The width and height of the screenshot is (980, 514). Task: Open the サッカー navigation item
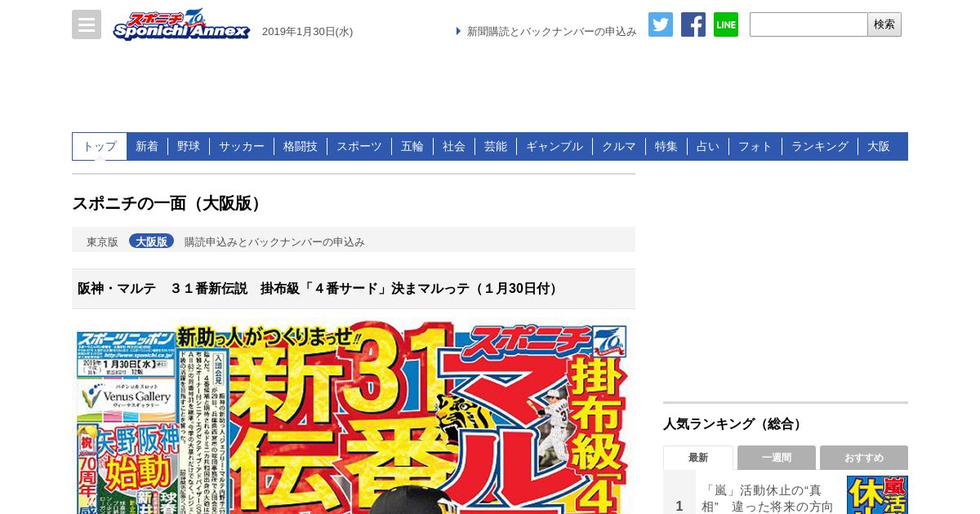pyautogui.click(x=242, y=146)
